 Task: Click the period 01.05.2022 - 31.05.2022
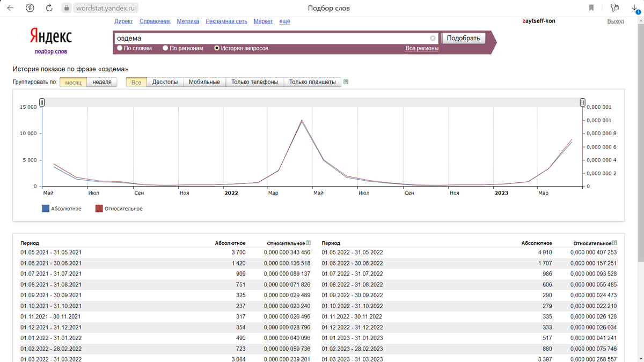click(353, 252)
